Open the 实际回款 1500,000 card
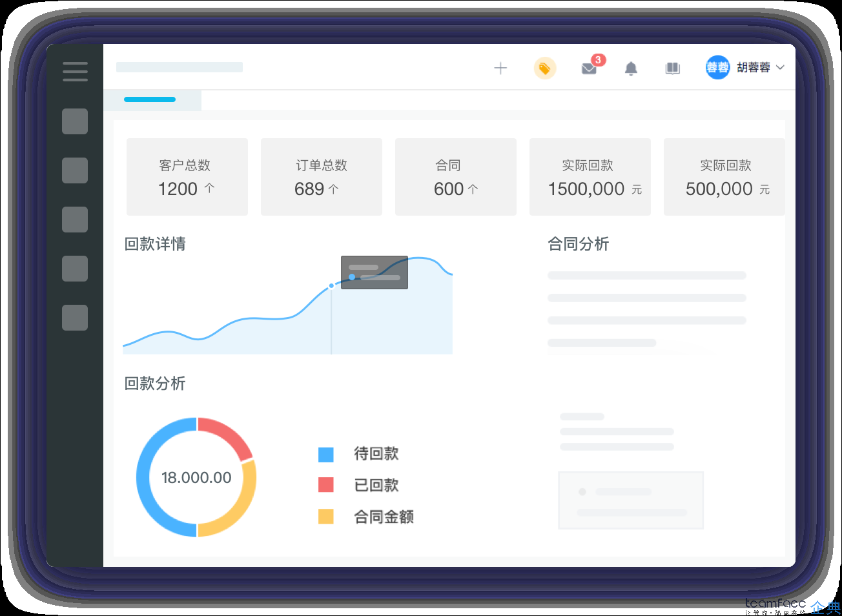The height and width of the screenshot is (616, 842). (x=590, y=177)
